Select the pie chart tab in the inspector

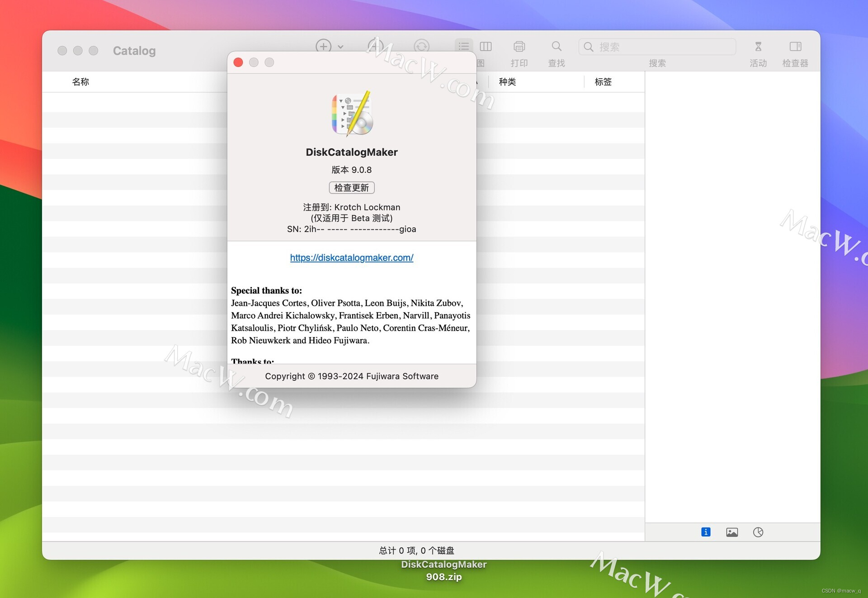pyautogui.click(x=758, y=532)
